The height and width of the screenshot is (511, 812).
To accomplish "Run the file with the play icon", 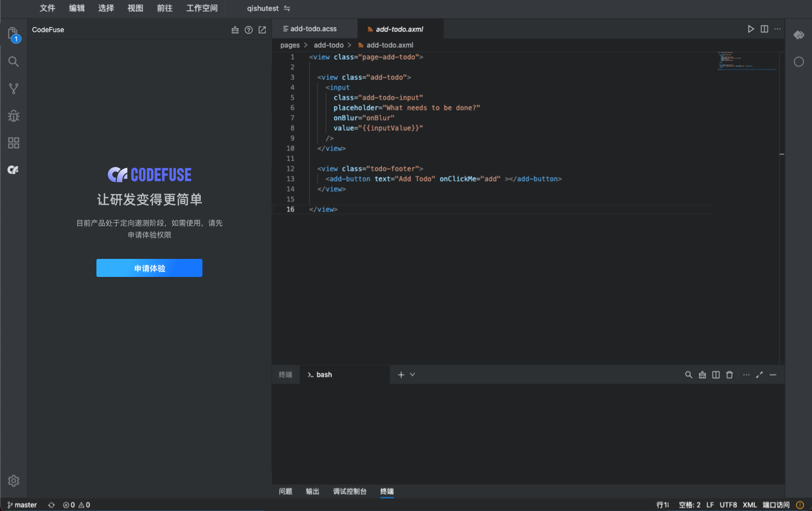I will (x=751, y=29).
